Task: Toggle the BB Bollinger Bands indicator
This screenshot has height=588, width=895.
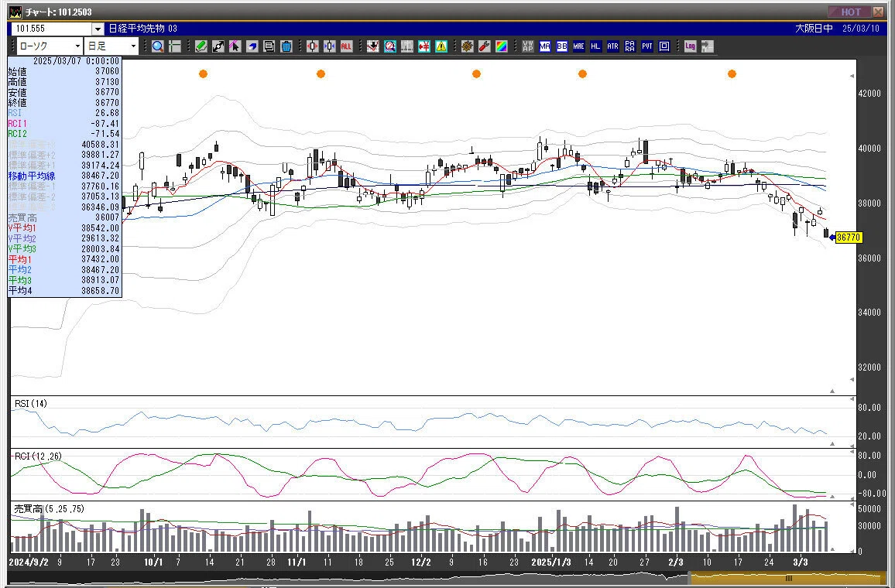Action: pyautogui.click(x=561, y=46)
